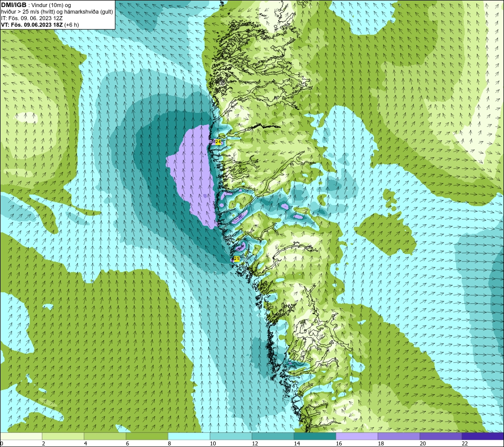
Task: Click the 'hviður > 25 m/s' legend line
Action: coord(57,12)
